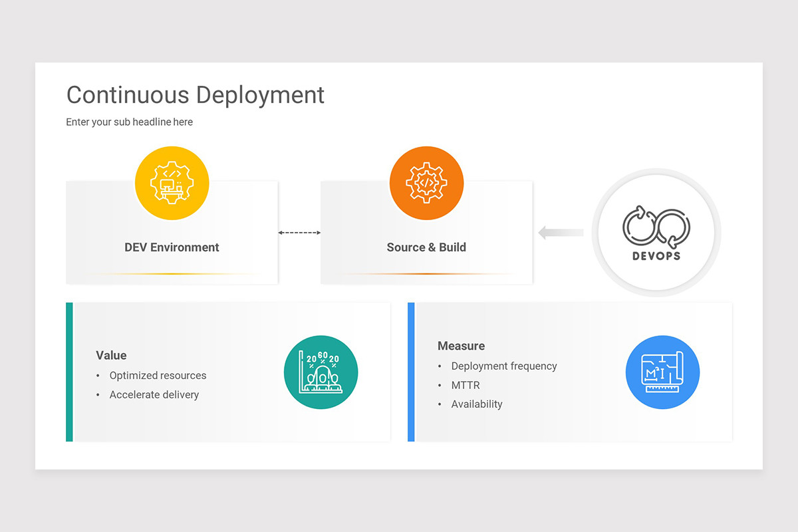Click the subheadline placeholder text
This screenshot has width=798, height=532.
point(129,122)
